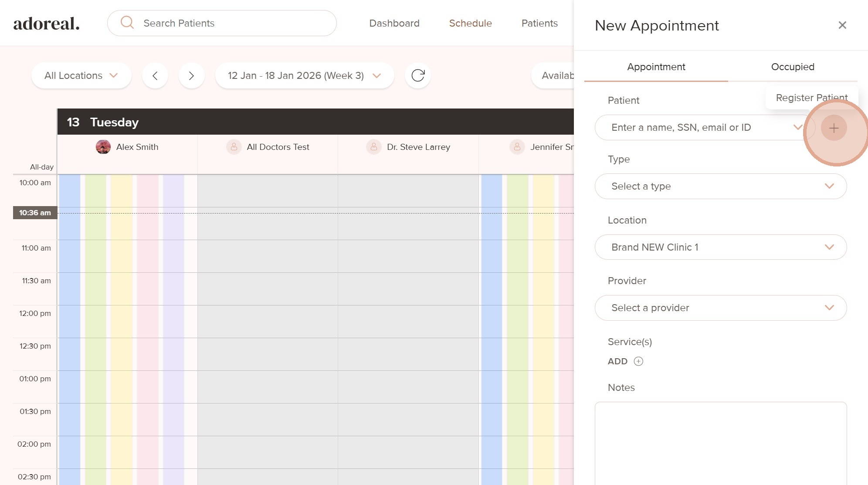This screenshot has height=485, width=868.
Task: Click the refresh schedule icon
Action: 417,75
